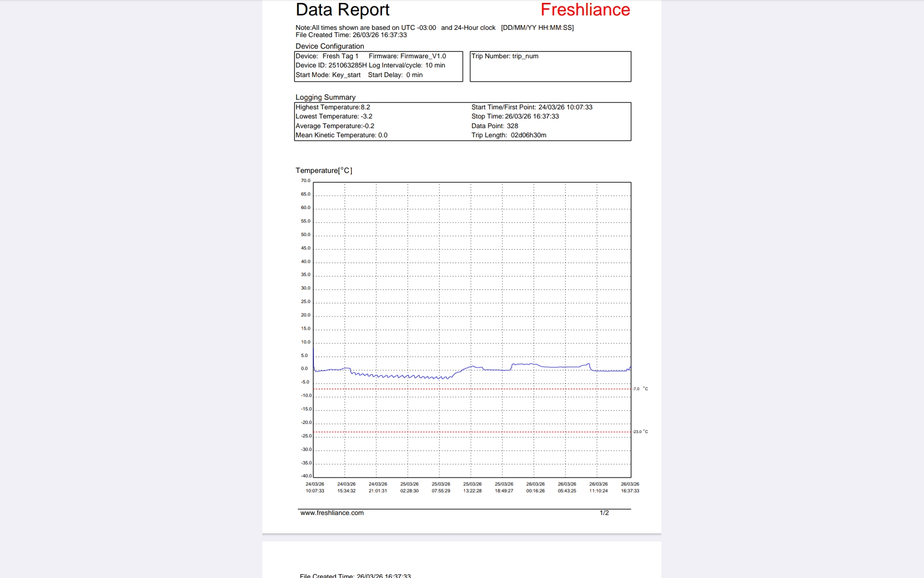Click the Lowest Temperature -3.2 entry
924x578 pixels.
(334, 117)
